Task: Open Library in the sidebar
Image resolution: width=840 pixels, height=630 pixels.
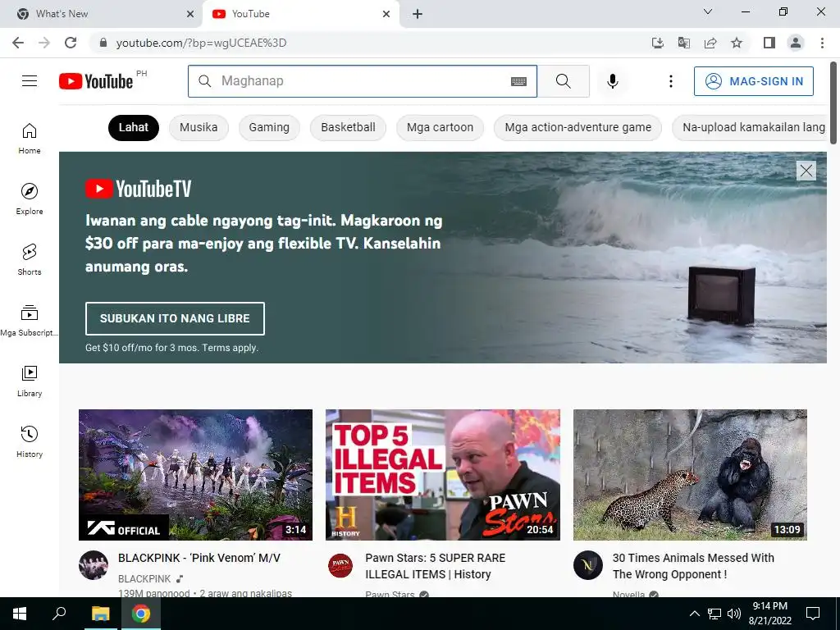Action: pyautogui.click(x=30, y=381)
